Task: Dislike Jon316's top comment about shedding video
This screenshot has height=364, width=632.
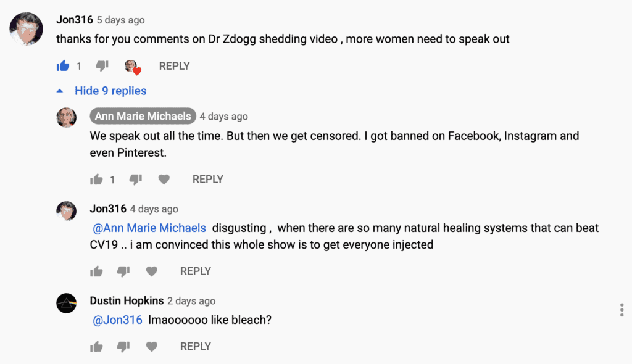Action: tap(102, 65)
